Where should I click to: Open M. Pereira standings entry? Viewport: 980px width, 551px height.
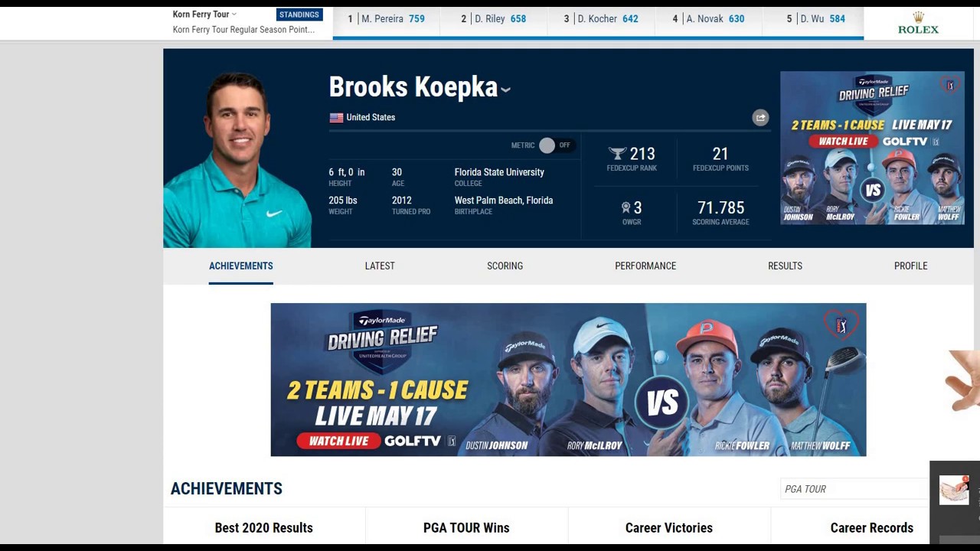386,19
